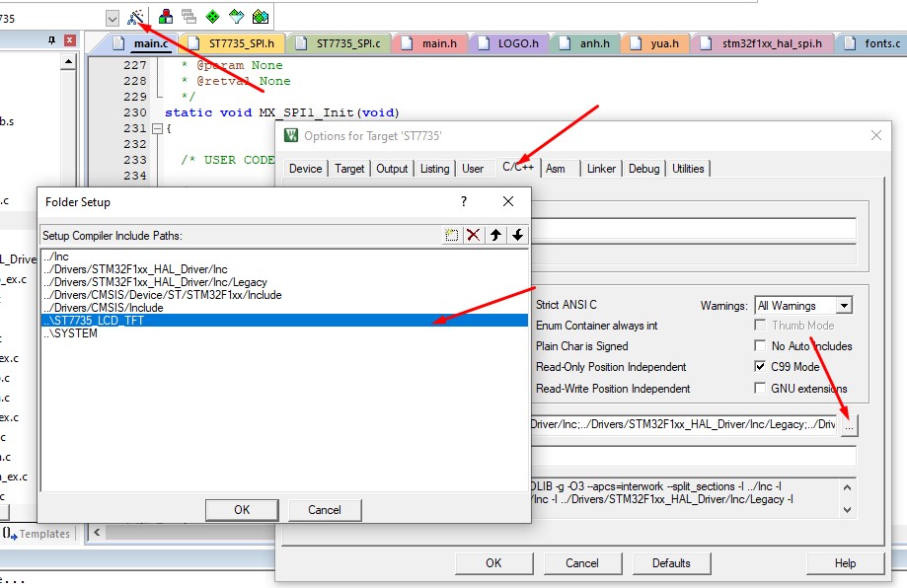This screenshot has height=588, width=907.
Task: Enable GNU extensions checkbox
Action: [760, 388]
